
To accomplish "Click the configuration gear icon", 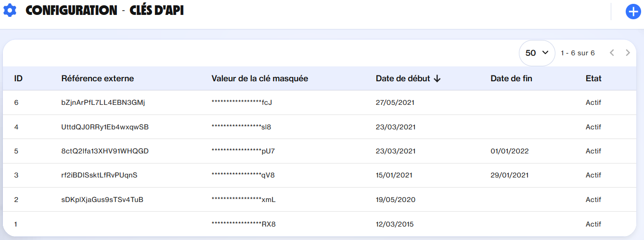I will click(10, 10).
